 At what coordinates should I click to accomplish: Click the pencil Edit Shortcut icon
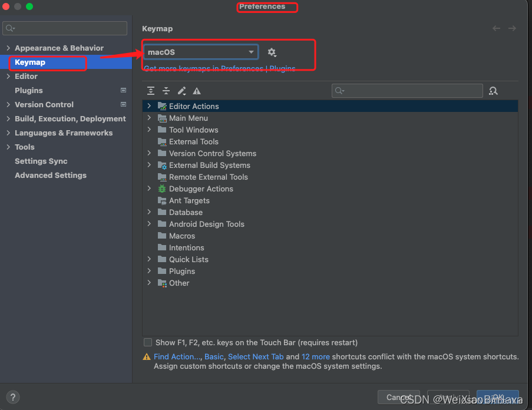tap(182, 91)
